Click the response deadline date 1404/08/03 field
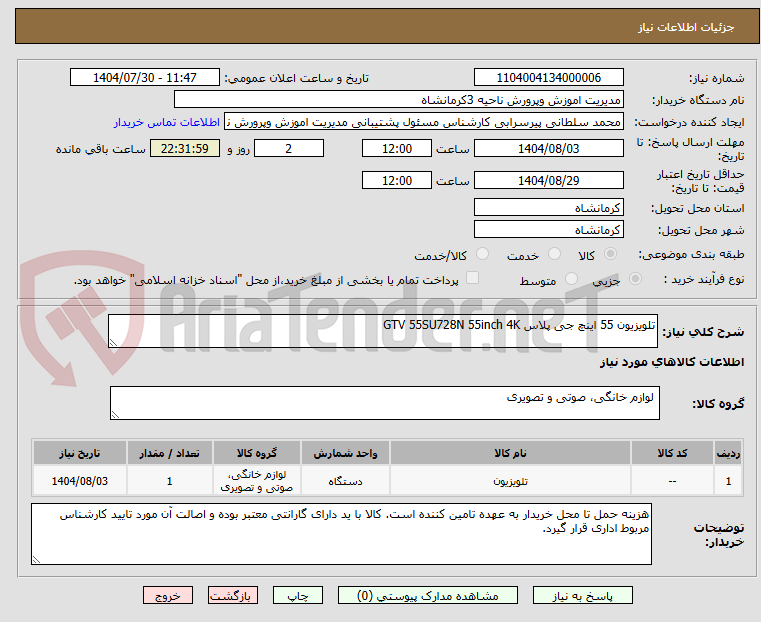This screenshot has height=622, width=761. coord(548,148)
